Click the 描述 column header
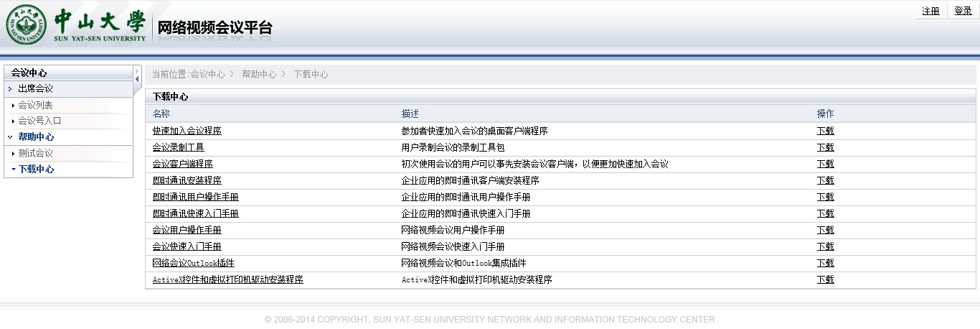The width and height of the screenshot is (980, 329). 410,114
